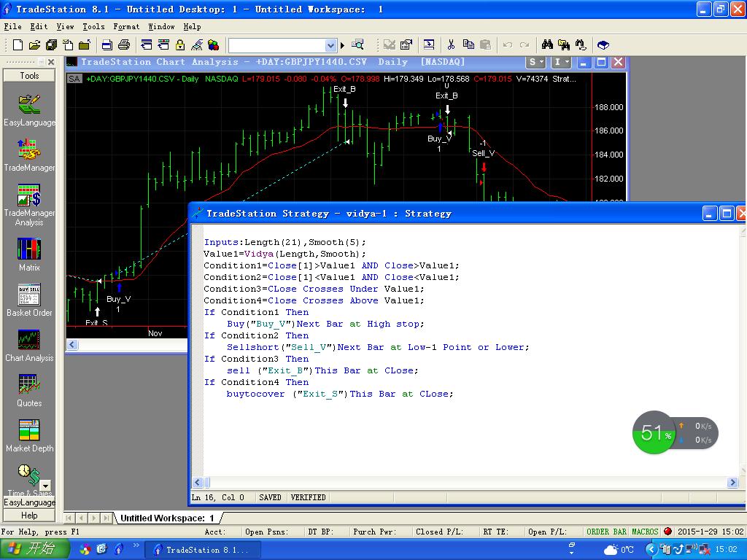Click the Save all windows icon
The image size is (747, 560).
pyautogui.click(x=52, y=44)
